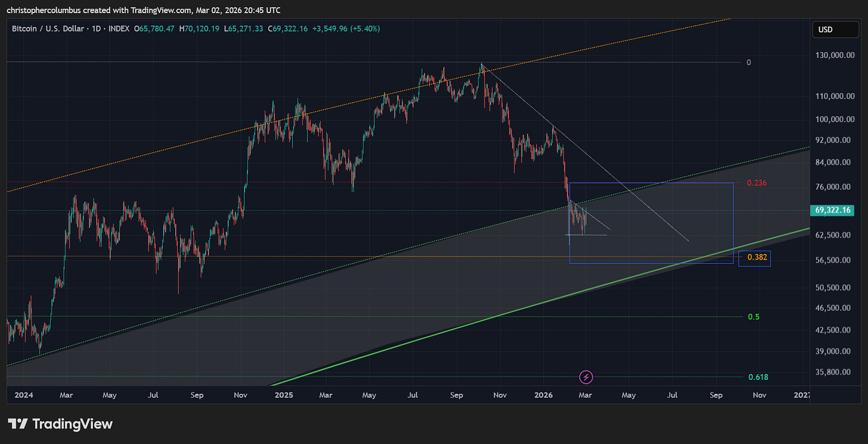
Task: Click the TradingView logo at bottom
Action: coord(60,424)
